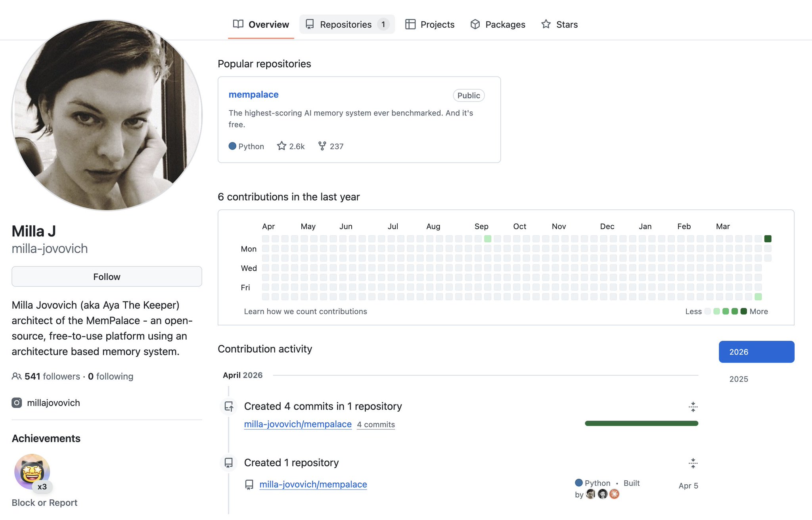Click the star icon on mempalace card
The height and width of the screenshot is (520, 812).
coord(282,146)
